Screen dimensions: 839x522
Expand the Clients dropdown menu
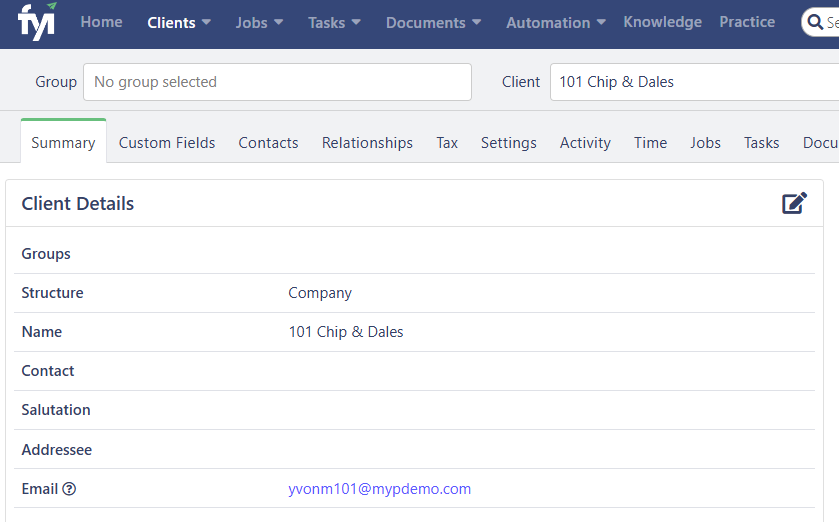click(x=179, y=22)
